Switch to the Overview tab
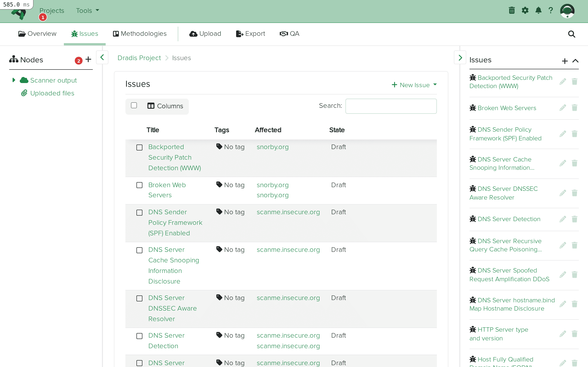The image size is (588, 367). tap(37, 34)
